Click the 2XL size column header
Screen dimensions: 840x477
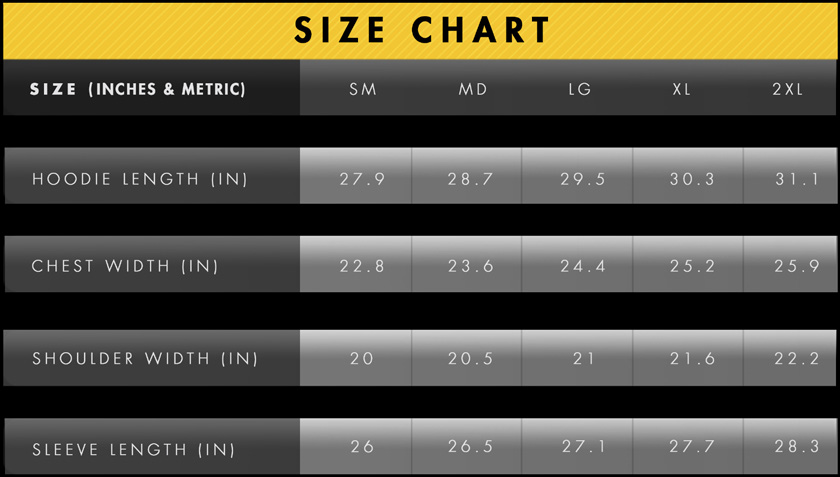pos(788,89)
